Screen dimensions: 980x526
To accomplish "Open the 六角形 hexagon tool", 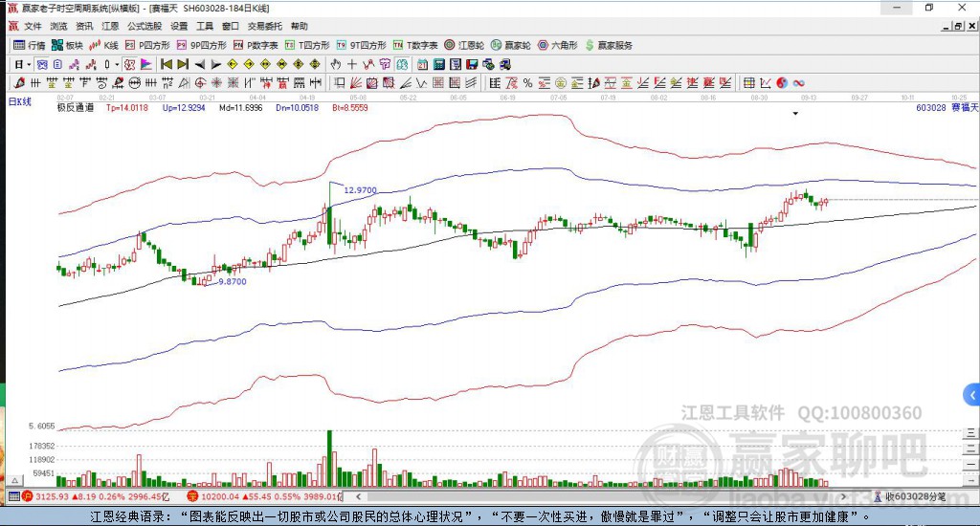I will tap(558, 45).
